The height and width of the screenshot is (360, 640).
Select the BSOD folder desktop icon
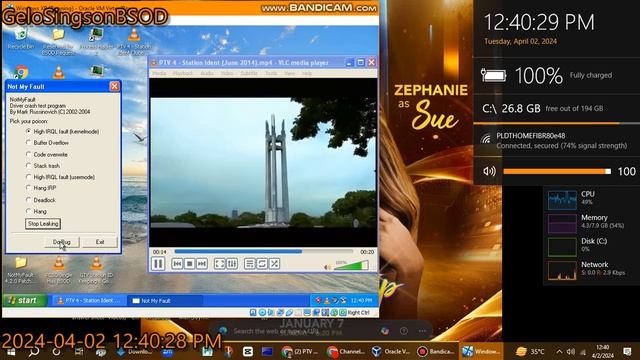pyautogui.click(x=58, y=42)
